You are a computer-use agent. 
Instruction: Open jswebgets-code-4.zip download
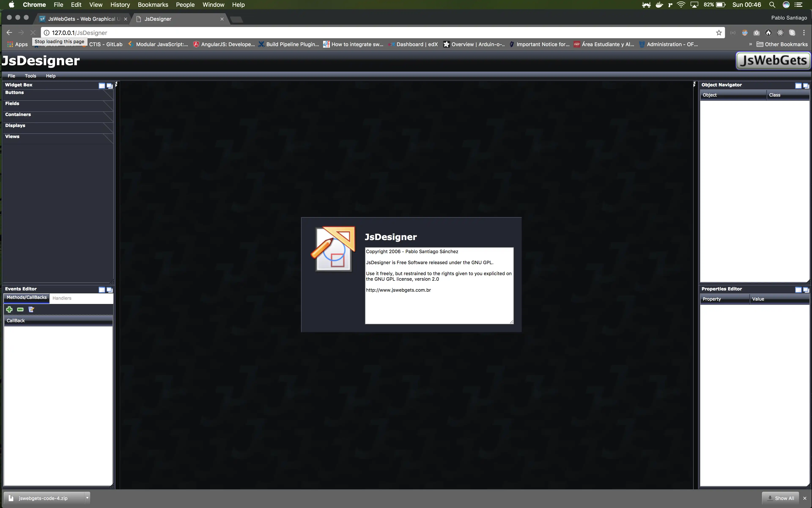point(44,498)
